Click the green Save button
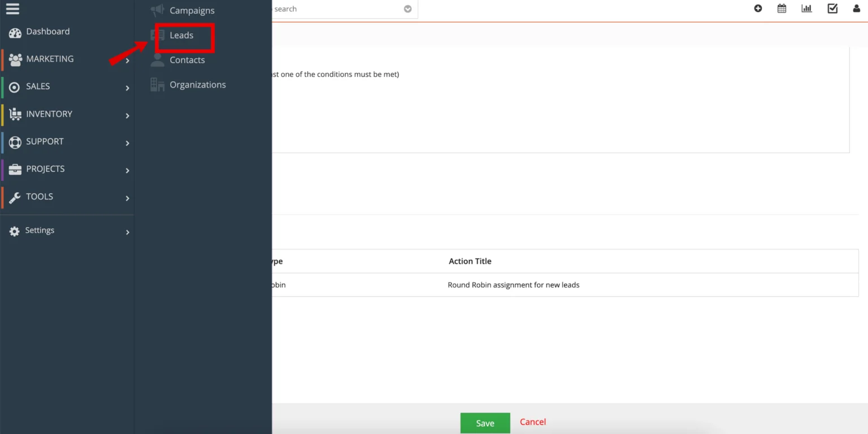Viewport: 868px width, 434px height. (x=484, y=423)
